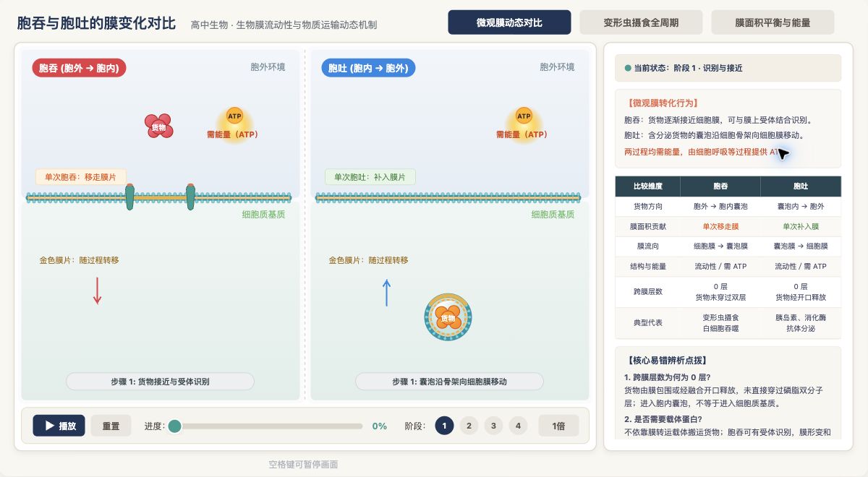
Task: Click the 细胞膜 → 囊泡膜 table cell
Action: (720, 246)
